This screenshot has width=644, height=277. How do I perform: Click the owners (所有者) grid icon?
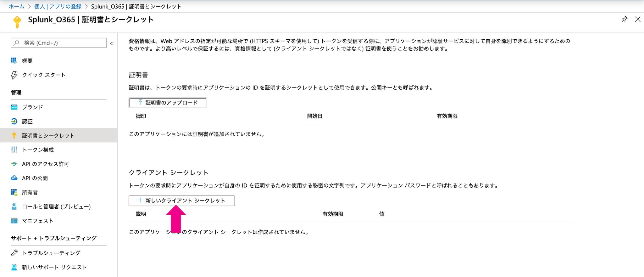pyautogui.click(x=14, y=192)
